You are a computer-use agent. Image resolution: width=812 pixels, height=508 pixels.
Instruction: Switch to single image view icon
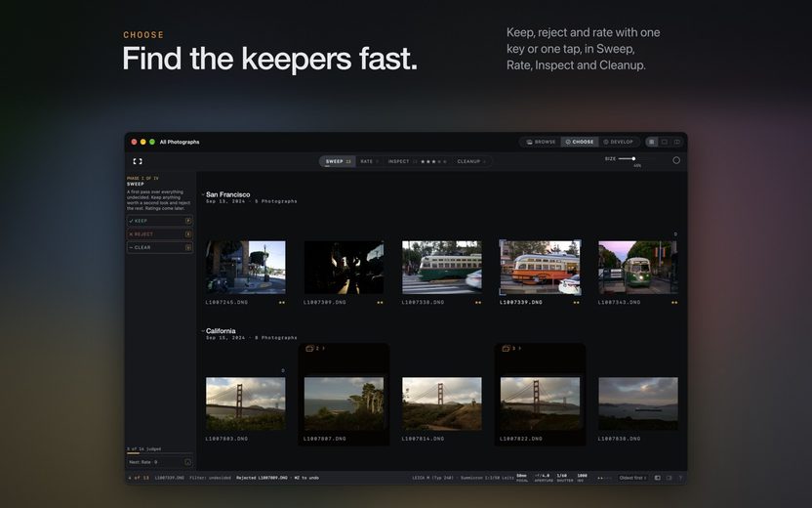click(x=665, y=142)
